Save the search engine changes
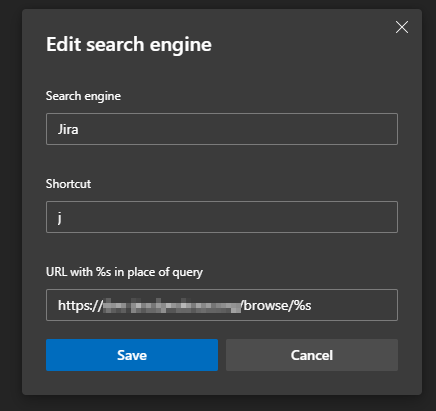Screen dimensions: 436x411 132,355
